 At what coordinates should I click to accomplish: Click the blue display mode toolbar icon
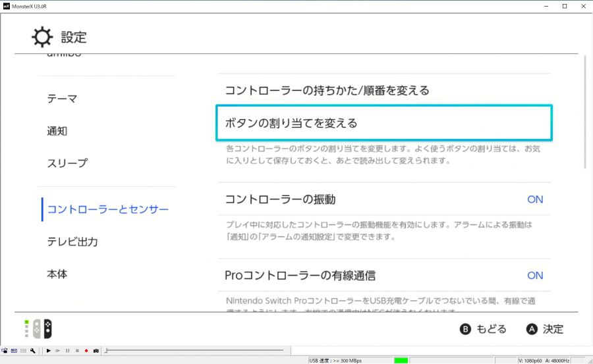pyautogui.click(x=14, y=351)
